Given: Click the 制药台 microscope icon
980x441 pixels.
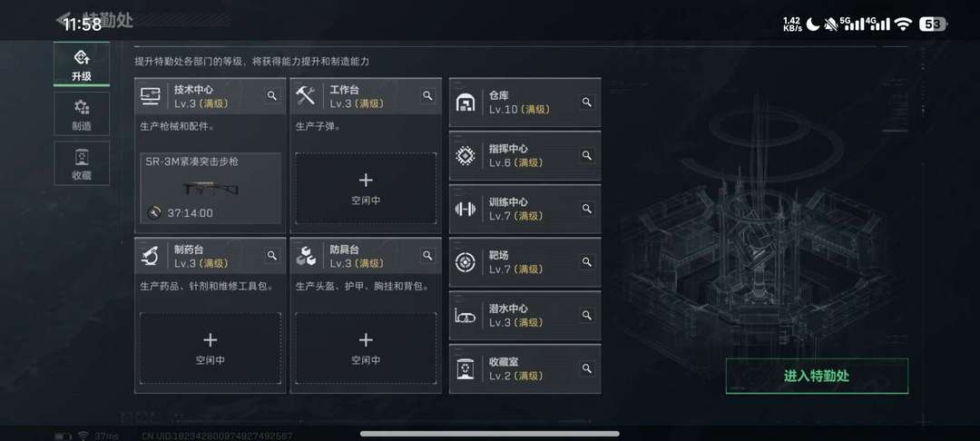Looking at the screenshot, I should (150, 256).
